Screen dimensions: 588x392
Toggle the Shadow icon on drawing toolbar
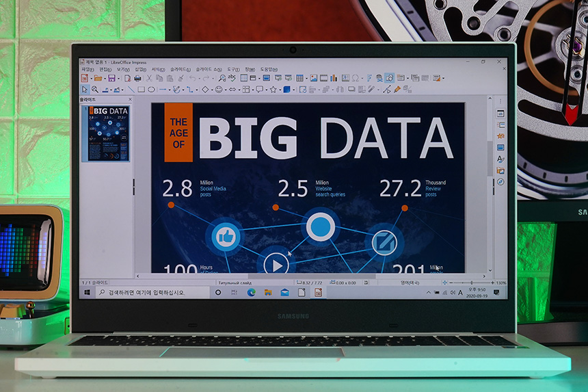pos(351,90)
